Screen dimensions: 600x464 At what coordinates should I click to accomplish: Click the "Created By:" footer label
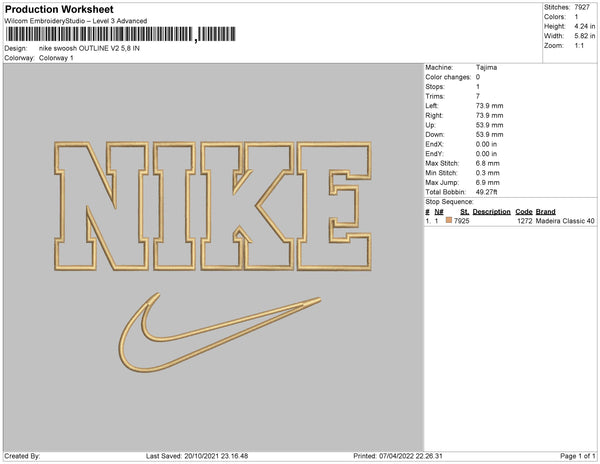point(22,456)
